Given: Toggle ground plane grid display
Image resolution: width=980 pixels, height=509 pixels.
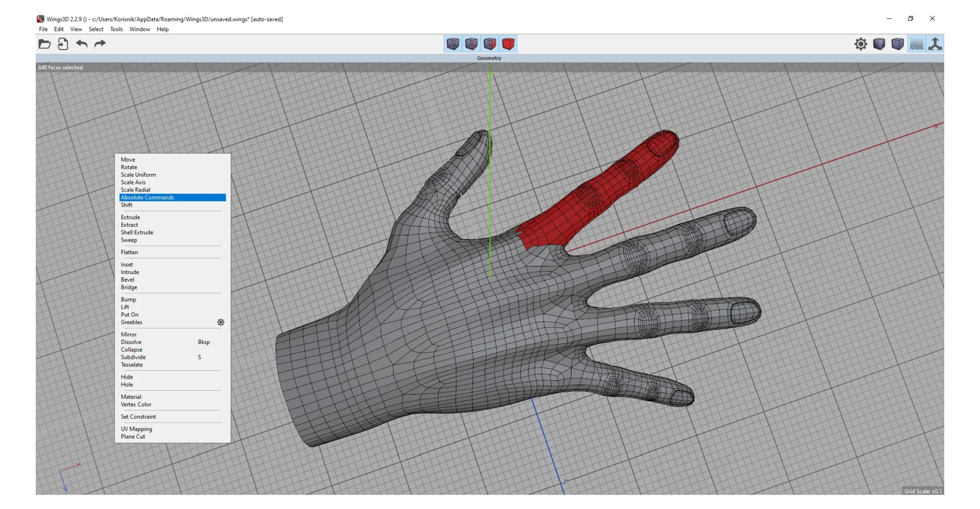Looking at the screenshot, I should point(916,44).
